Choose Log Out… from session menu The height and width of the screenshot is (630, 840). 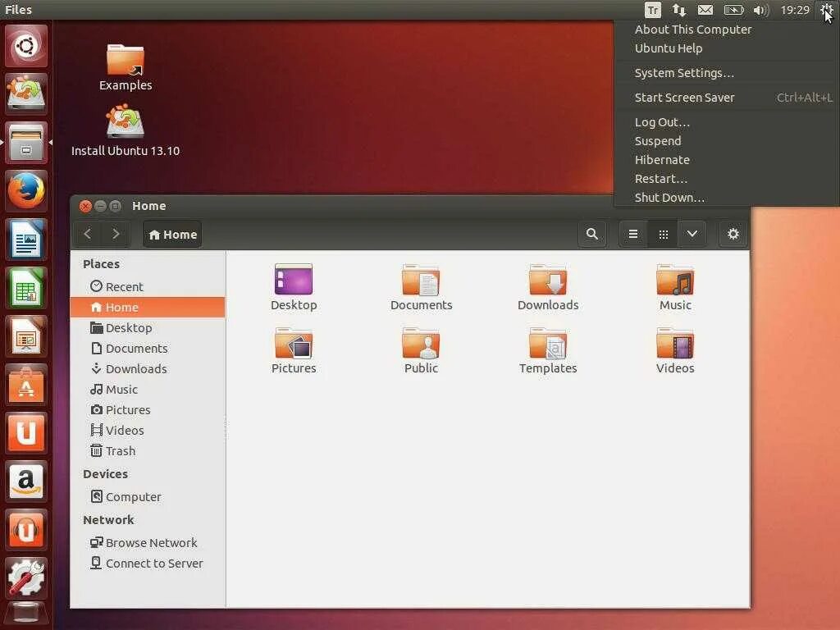point(728,122)
